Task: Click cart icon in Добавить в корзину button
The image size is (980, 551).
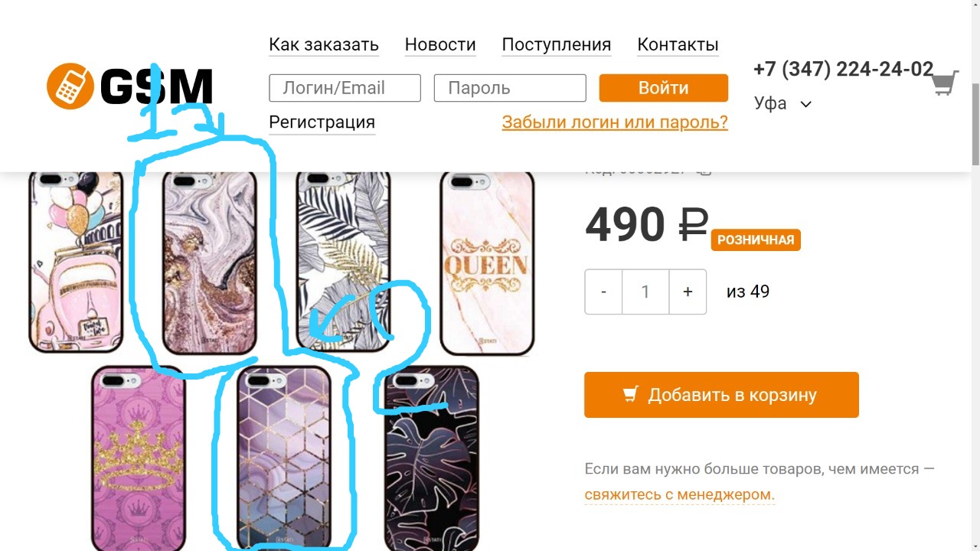Action: click(x=630, y=394)
